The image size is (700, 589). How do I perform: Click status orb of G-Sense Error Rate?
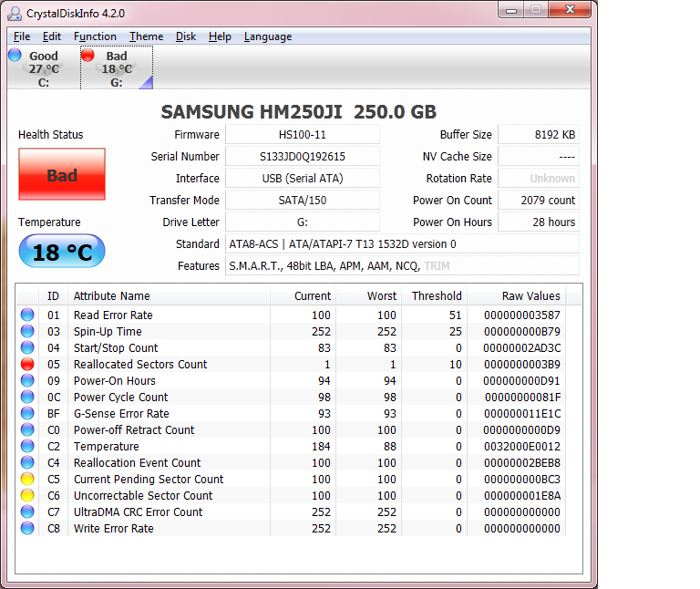[x=27, y=414]
